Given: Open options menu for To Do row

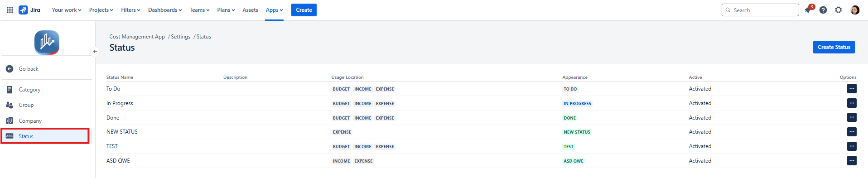Looking at the screenshot, I should click(x=852, y=89).
